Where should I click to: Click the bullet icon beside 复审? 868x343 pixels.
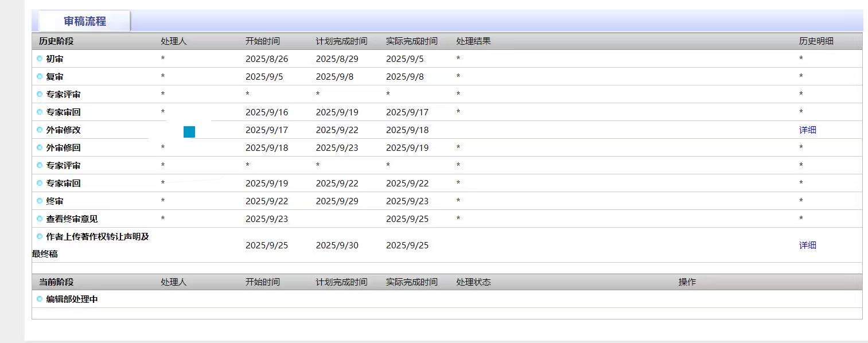40,76
